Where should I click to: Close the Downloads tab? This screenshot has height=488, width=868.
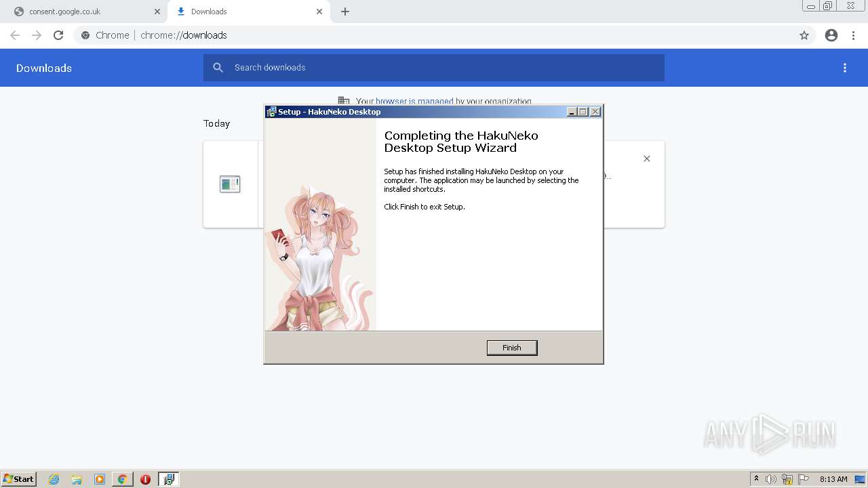[x=319, y=12]
